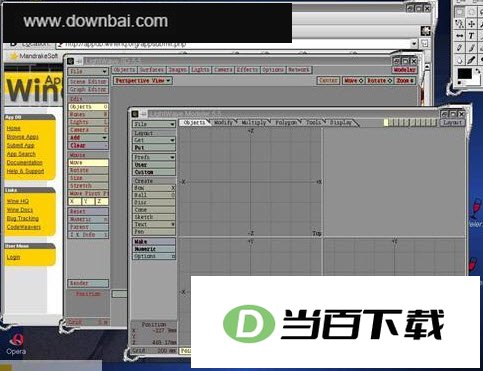Image resolution: width=483 pixels, height=371 pixels.
Task: Select the Text tool in GIMP toolbox
Action: pos(472,35)
